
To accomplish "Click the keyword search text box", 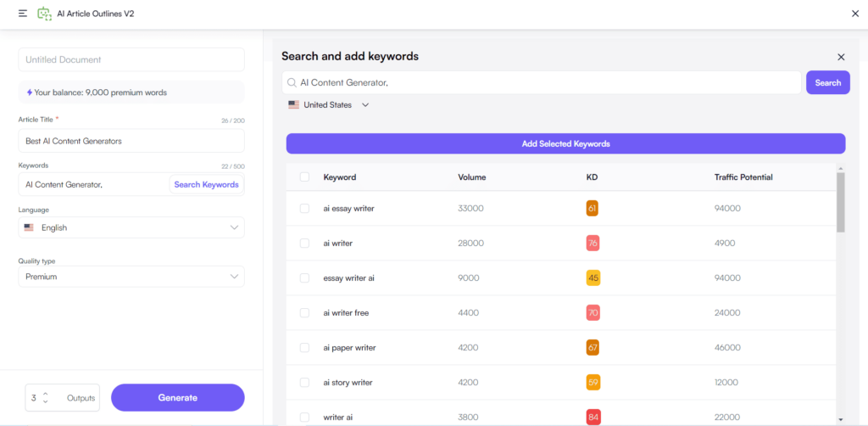I will [542, 82].
